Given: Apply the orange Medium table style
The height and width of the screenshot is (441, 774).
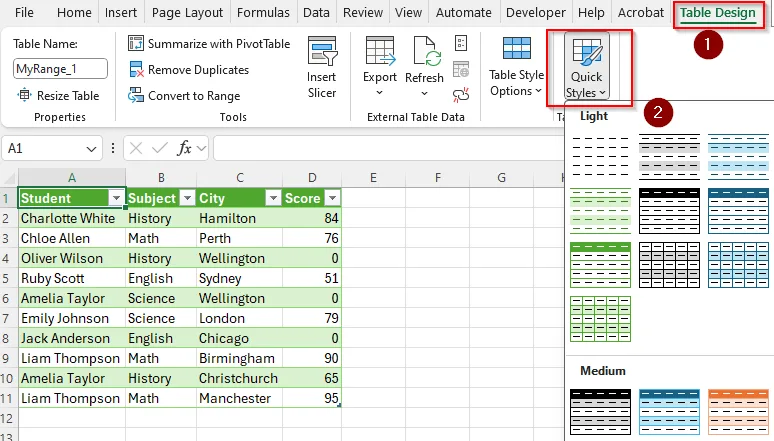Looking at the screenshot, I should [x=738, y=412].
